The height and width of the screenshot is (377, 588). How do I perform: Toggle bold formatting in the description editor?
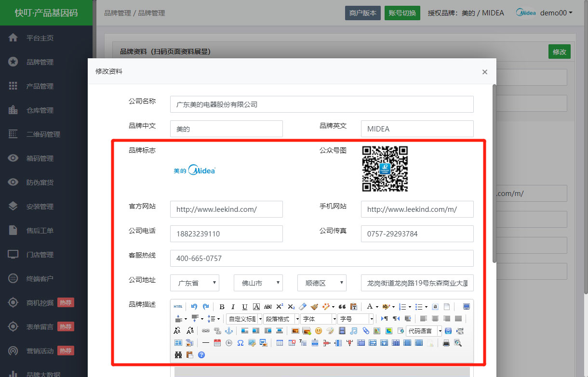222,307
